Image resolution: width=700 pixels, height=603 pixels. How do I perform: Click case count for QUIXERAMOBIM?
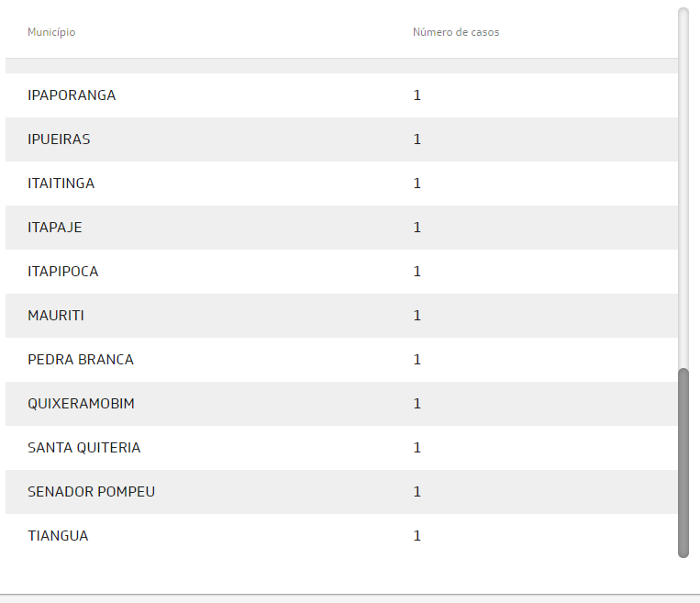point(417,404)
